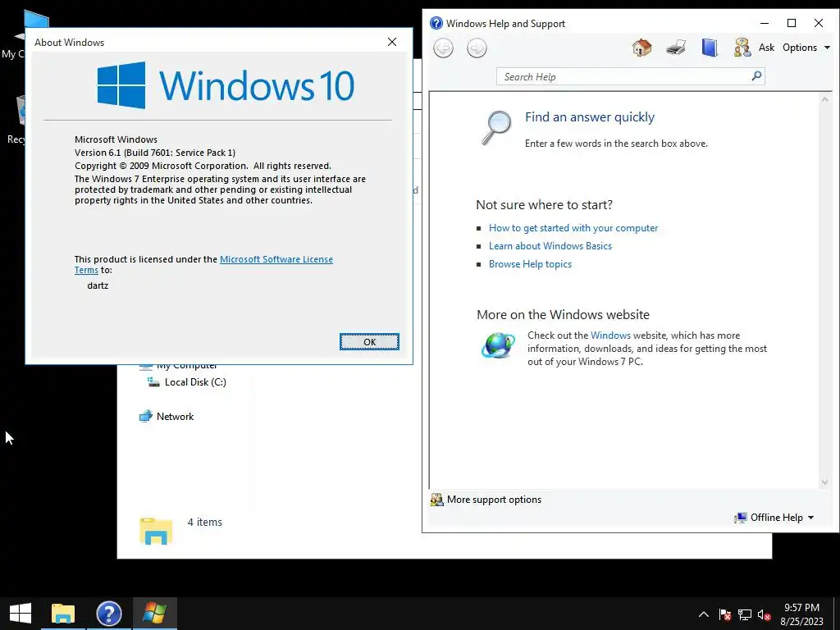Click the muted volume tray icon
The width and height of the screenshot is (840, 630).
pyautogui.click(x=765, y=614)
